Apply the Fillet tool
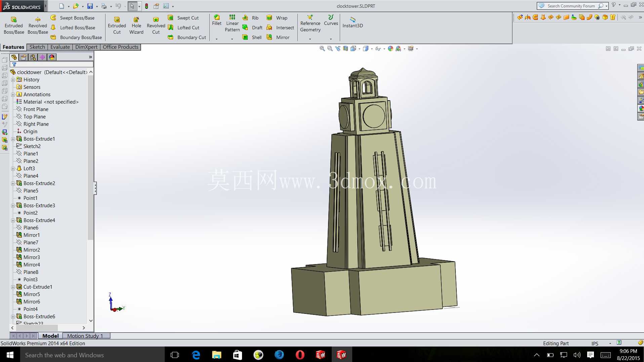The width and height of the screenshot is (644, 362). pos(217,20)
